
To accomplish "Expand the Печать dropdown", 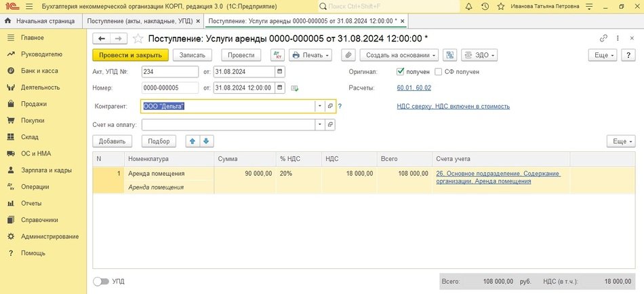I will click(310, 55).
